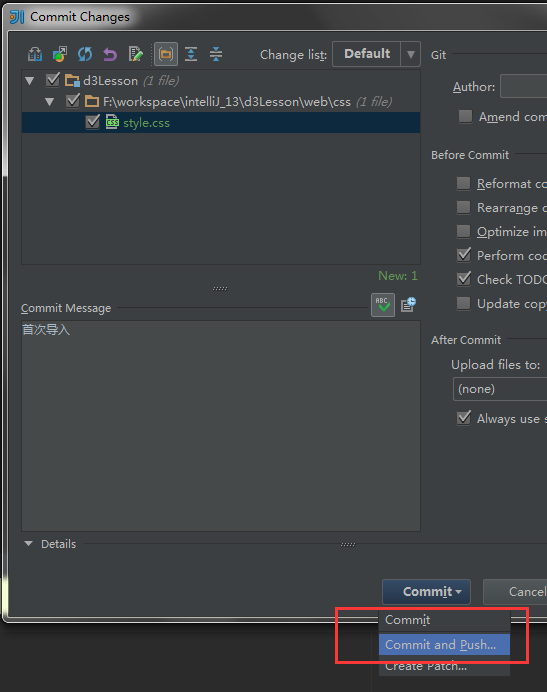The image size is (547, 692).
Task: Click the Commit split button
Action: coord(426,592)
